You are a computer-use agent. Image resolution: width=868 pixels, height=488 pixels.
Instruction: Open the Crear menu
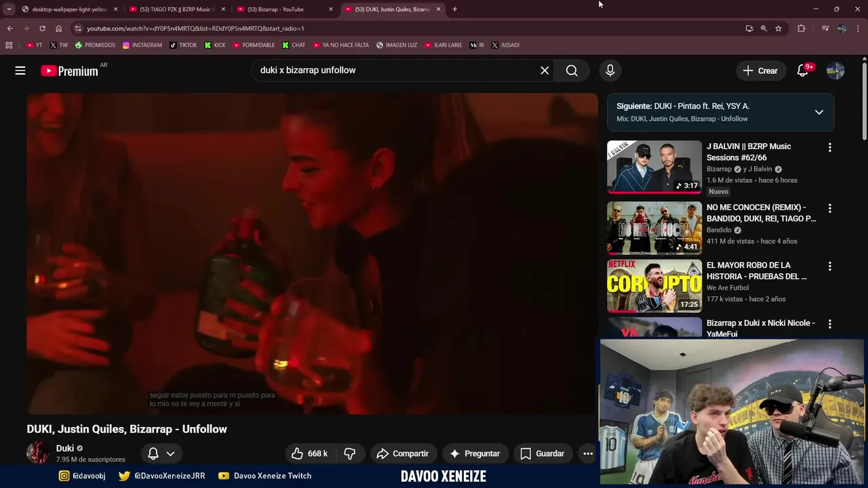(760, 70)
